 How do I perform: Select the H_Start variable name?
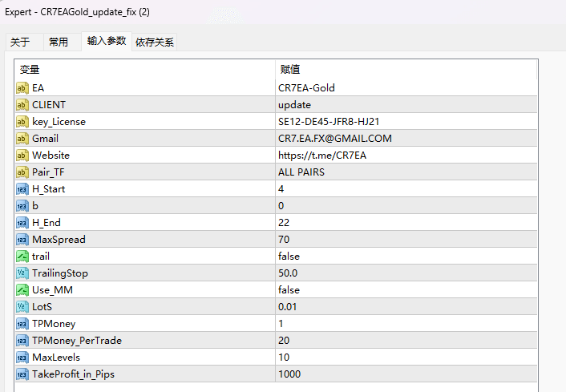[x=49, y=189]
